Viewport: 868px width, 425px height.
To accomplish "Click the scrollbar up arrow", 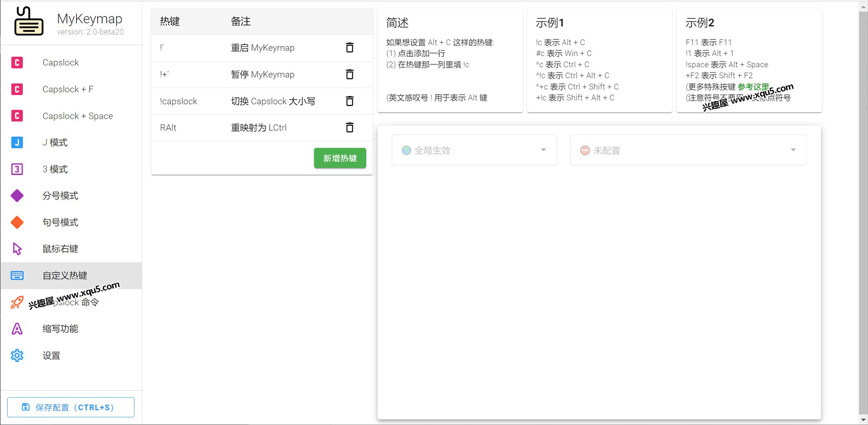I will click(x=863, y=7).
